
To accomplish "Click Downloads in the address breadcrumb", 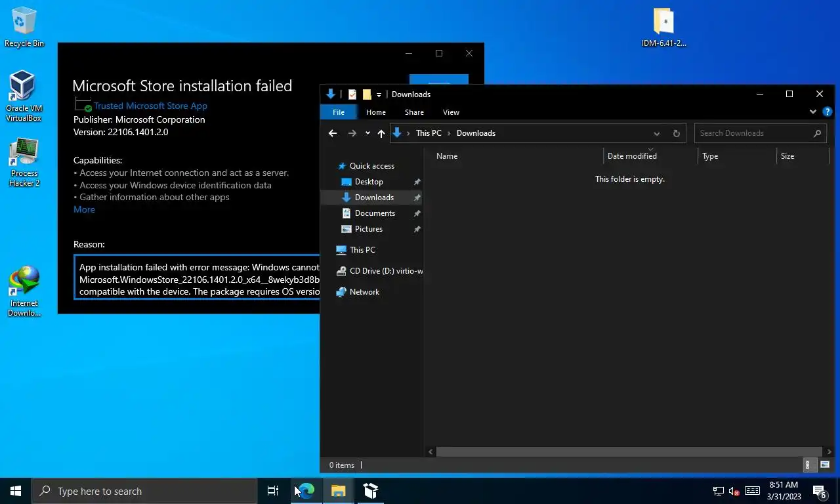I will (x=476, y=133).
